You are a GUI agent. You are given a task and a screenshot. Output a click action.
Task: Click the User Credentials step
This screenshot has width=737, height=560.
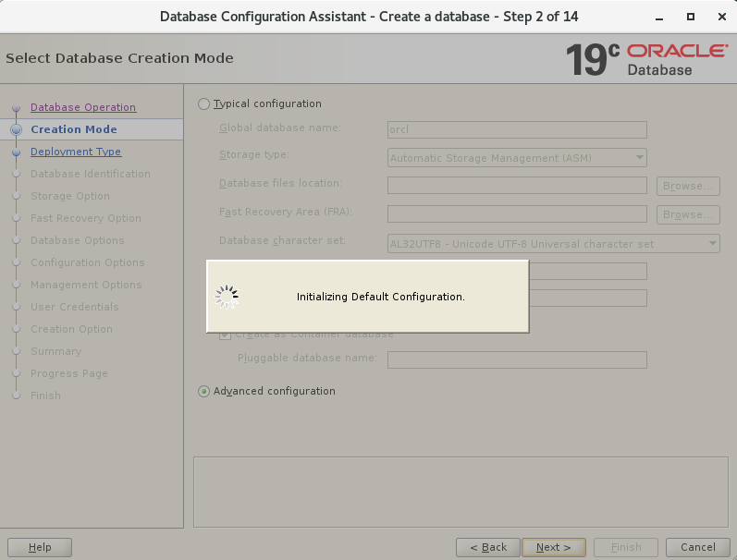click(x=75, y=307)
